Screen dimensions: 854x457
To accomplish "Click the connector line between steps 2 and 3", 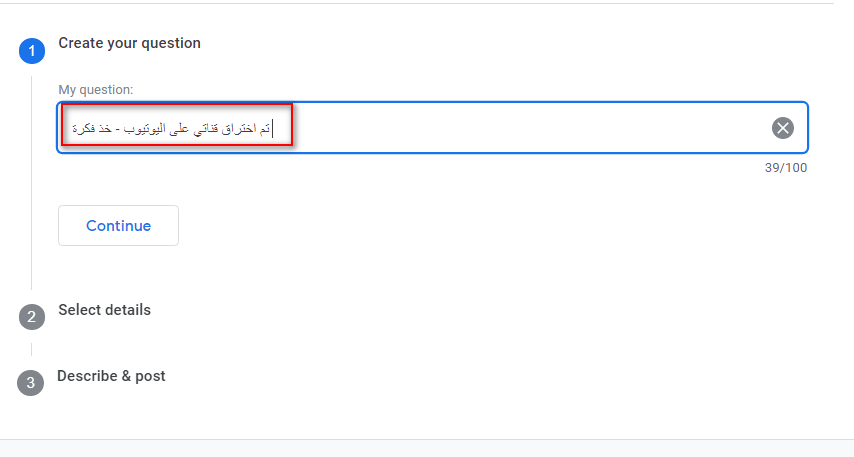I will (32, 349).
